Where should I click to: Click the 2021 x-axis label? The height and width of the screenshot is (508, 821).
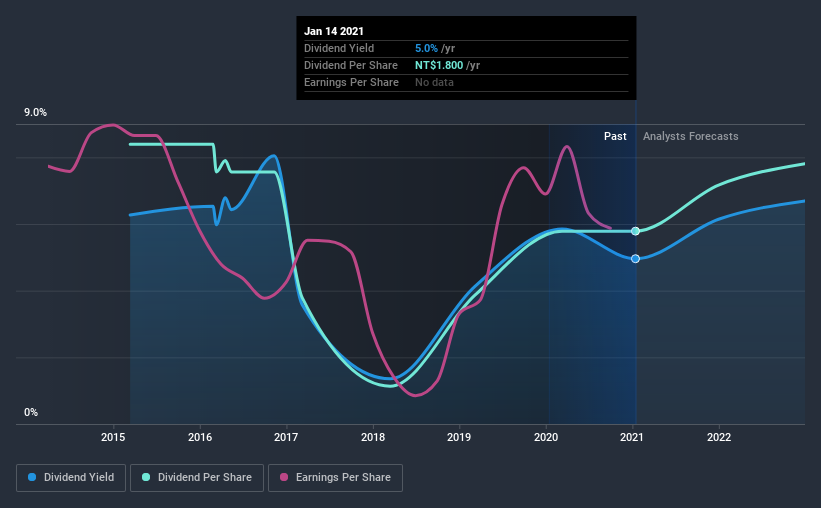pos(631,437)
